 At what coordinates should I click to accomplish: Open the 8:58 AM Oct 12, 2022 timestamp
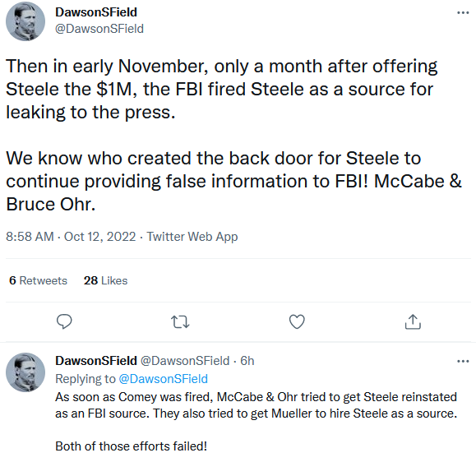pos(71,237)
